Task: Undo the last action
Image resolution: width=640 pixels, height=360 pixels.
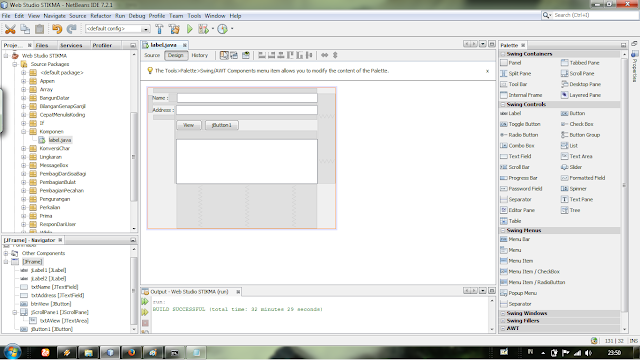Action: 57,29
